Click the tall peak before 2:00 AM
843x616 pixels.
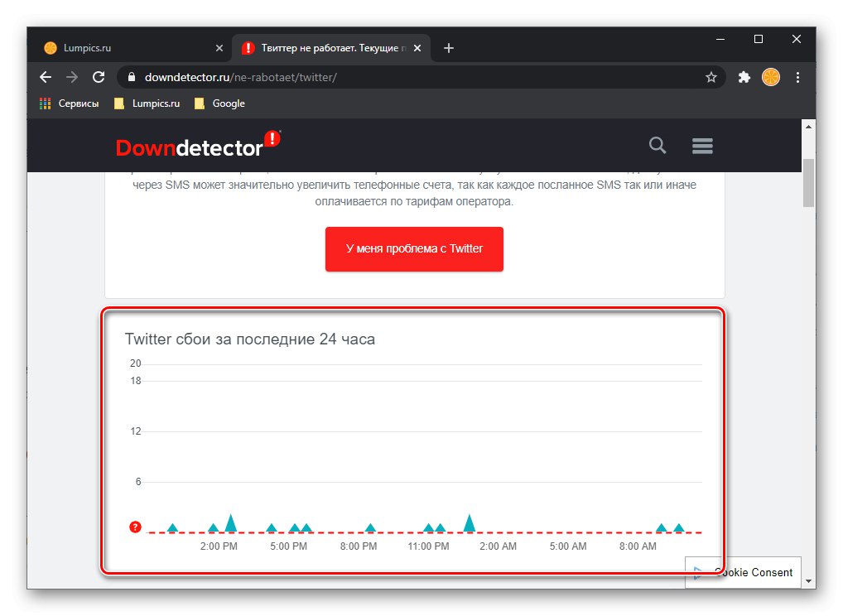click(470, 523)
